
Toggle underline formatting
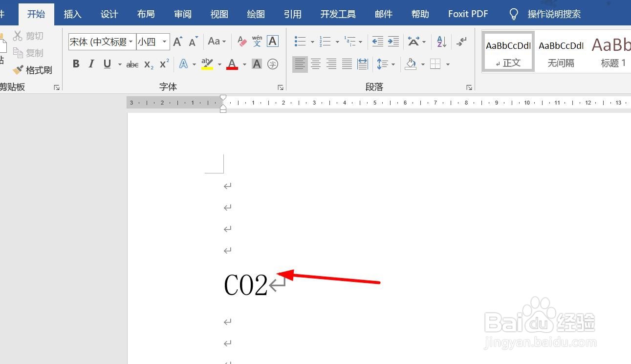(107, 64)
